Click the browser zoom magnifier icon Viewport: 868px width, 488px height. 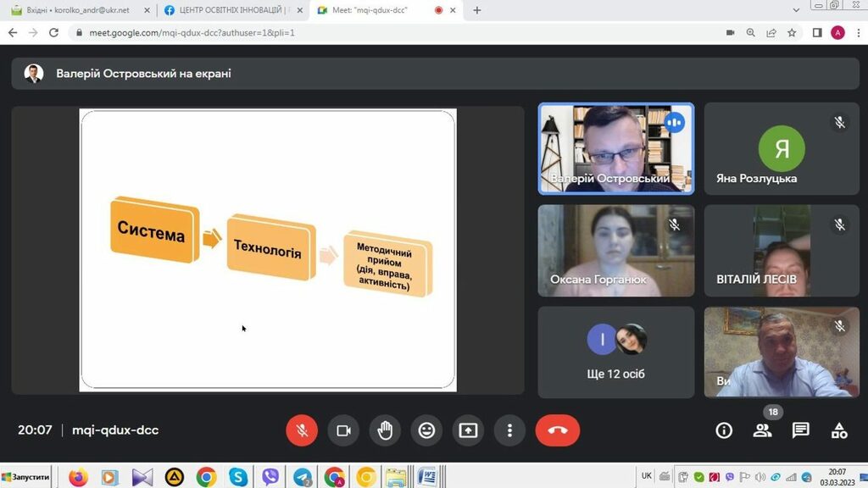click(x=750, y=33)
